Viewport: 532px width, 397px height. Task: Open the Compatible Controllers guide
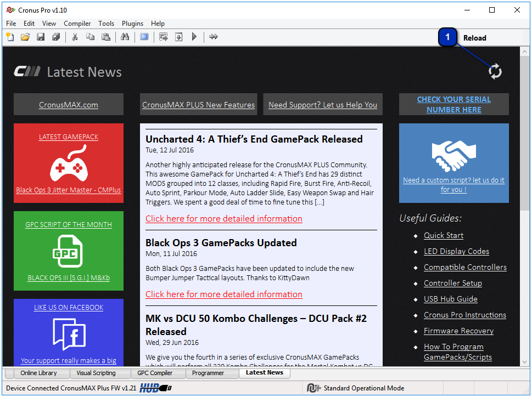tap(465, 267)
